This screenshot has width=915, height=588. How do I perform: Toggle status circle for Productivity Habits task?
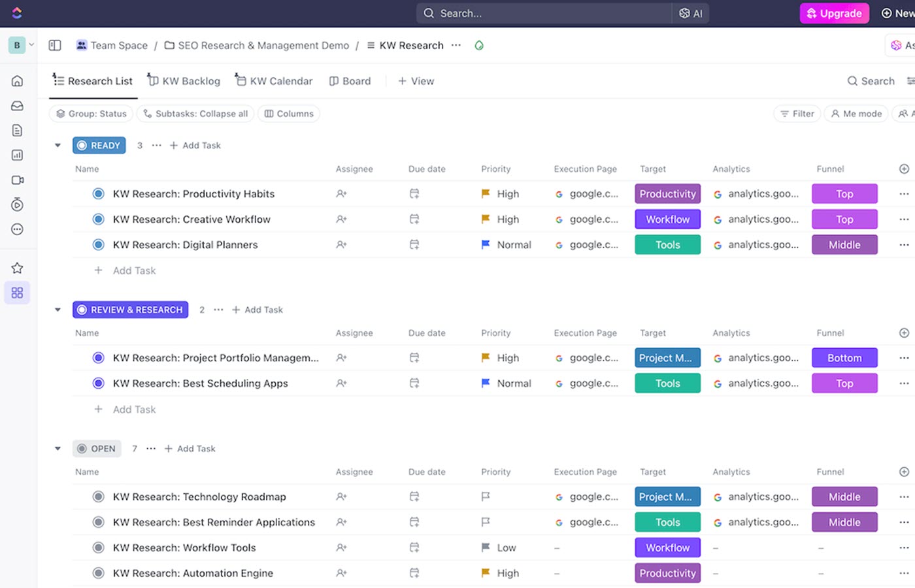coord(98,194)
